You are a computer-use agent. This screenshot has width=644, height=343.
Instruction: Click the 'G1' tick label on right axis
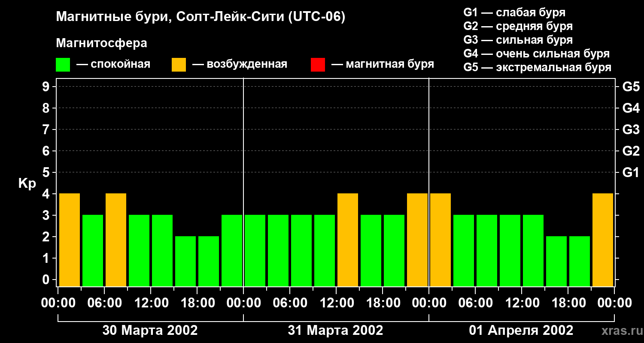coord(631,173)
